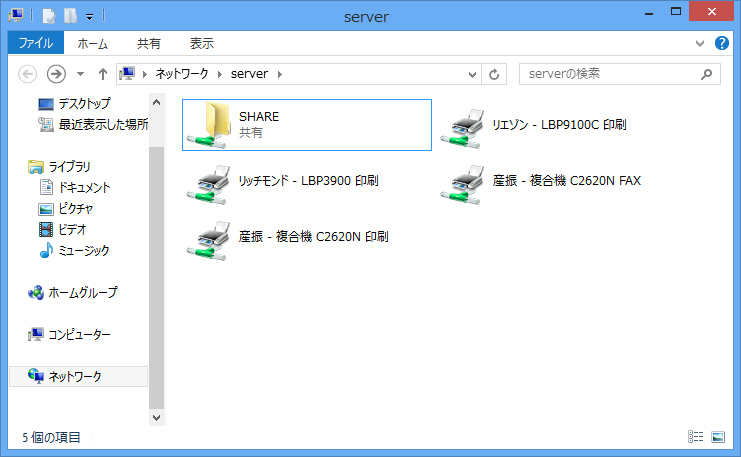The width and height of the screenshot is (741, 457).
Task: Open the ホーム ribbon tab
Action: click(x=93, y=43)
